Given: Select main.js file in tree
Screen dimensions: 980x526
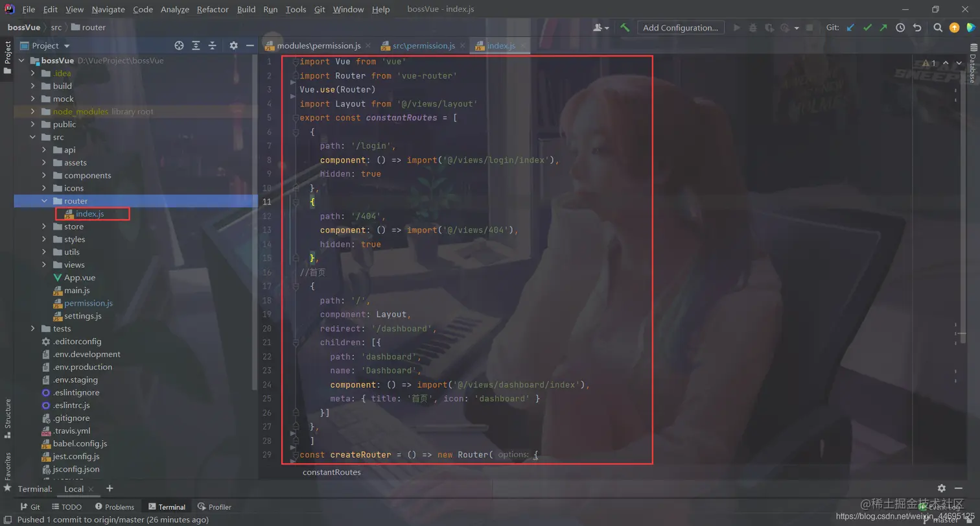Looking at the screenshot, I should click(76, 291).
